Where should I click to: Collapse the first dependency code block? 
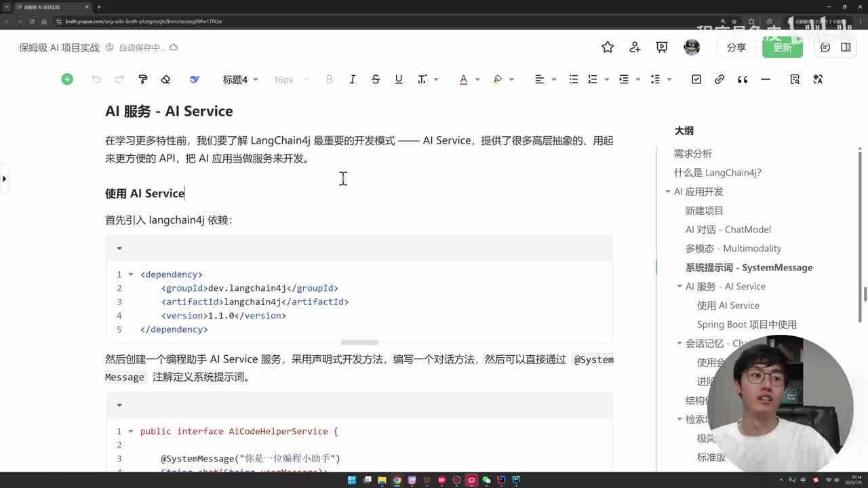(119, 248)
